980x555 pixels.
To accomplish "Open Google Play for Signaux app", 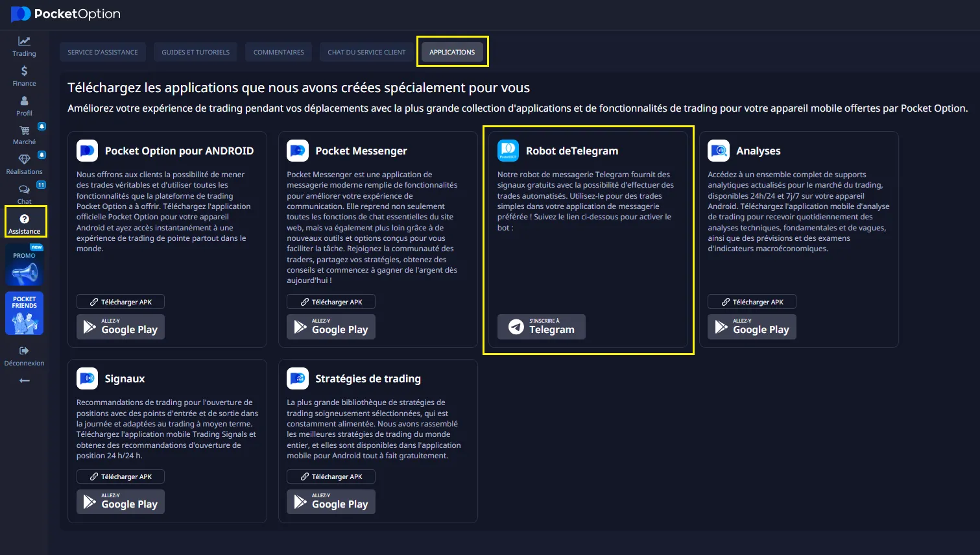I will [x=121, y=501].
